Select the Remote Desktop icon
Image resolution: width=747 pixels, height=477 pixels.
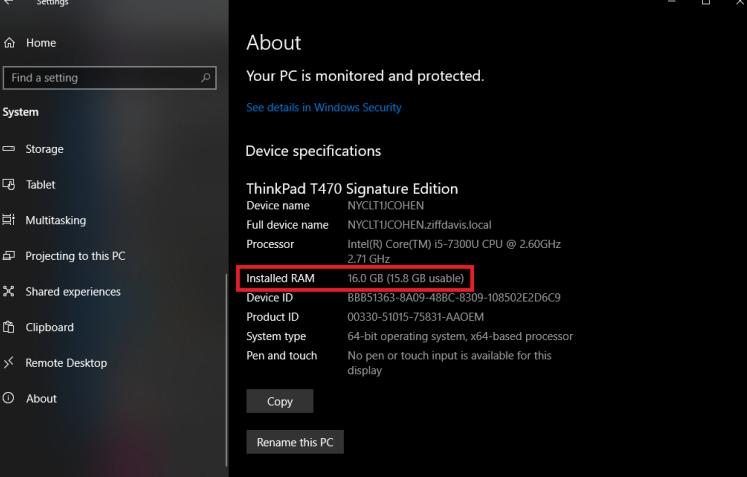[9, 363]
